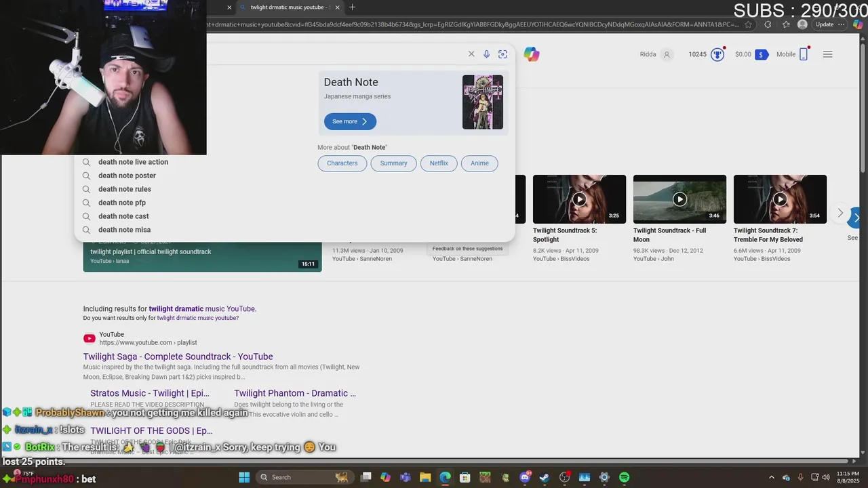Play Twilight Soundtrack 7: Tremble For My Beloved
The height and width of the screenshot is (488, 868).
point(780,199)
